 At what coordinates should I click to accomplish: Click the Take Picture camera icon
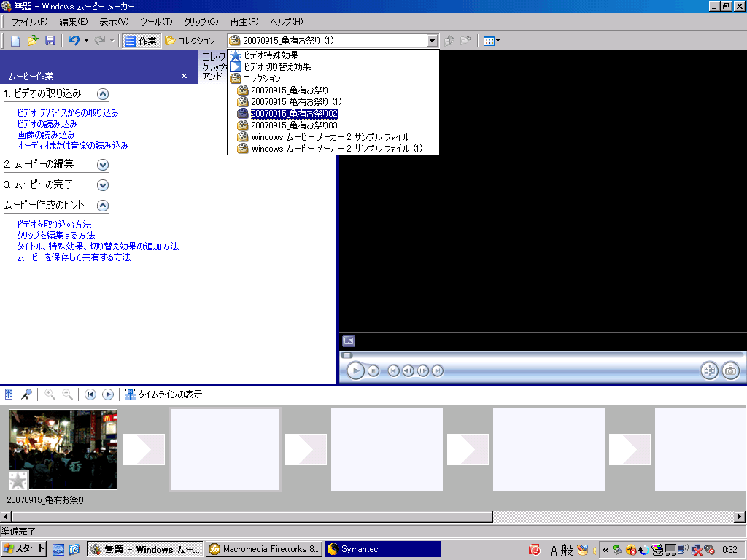pyautogui.click(x=730, y=370)
